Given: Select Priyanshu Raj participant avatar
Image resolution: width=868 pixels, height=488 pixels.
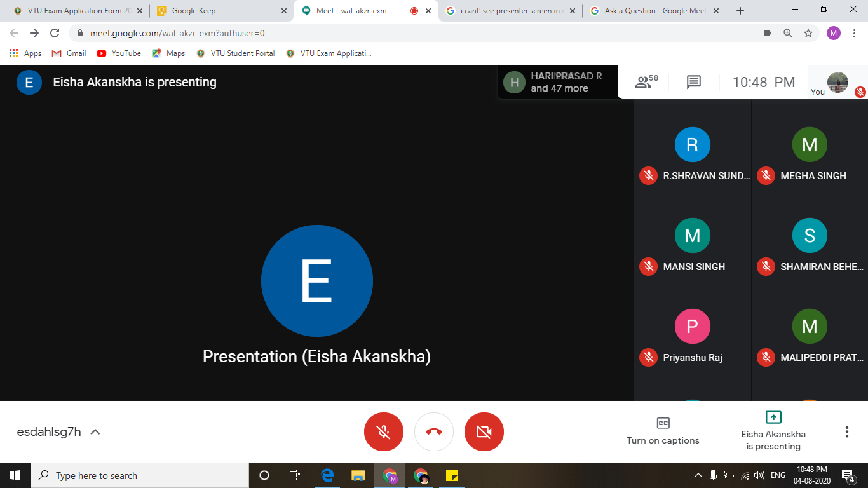Looking at the screenshot, I should 692,327.
